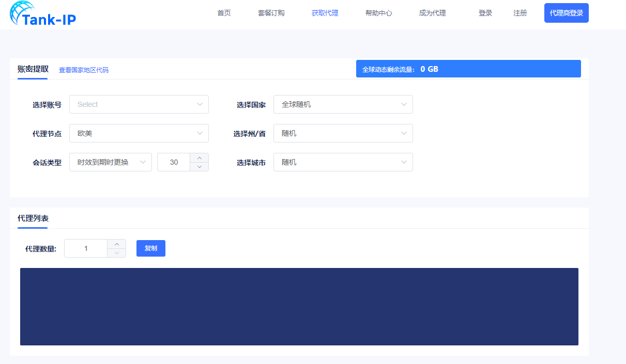Viewport: 626px width, 364px height.
Task: Increase 代理数量 using its up arrow
Action: coord(116,244)
